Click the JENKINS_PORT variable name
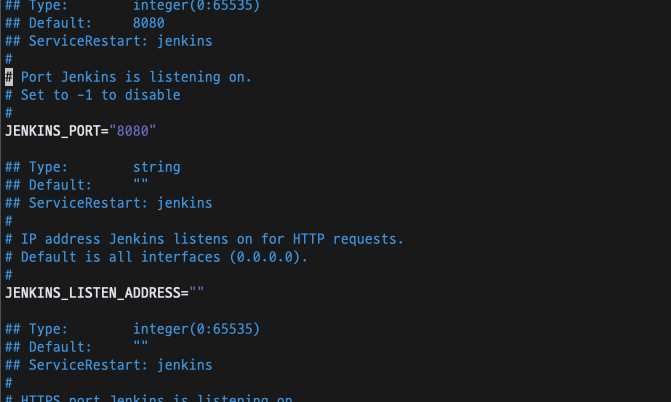 click(52, 131)
